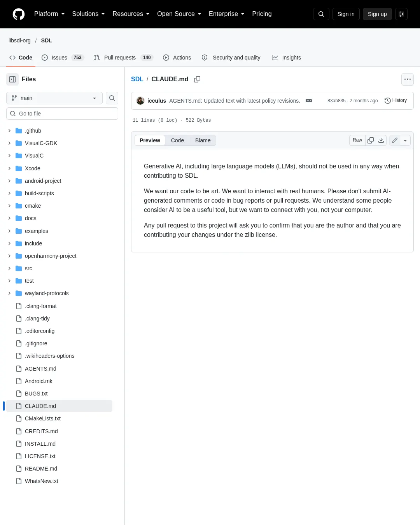
Task: Open the appearance settings icon in header
Action: pyautogui.click(x=401, y=14)
